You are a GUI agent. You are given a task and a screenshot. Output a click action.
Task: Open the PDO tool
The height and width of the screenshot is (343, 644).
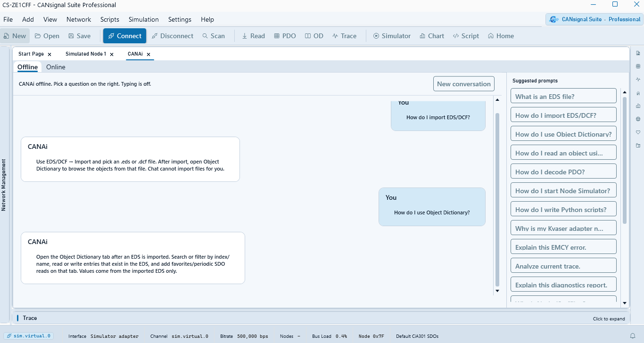285,36
